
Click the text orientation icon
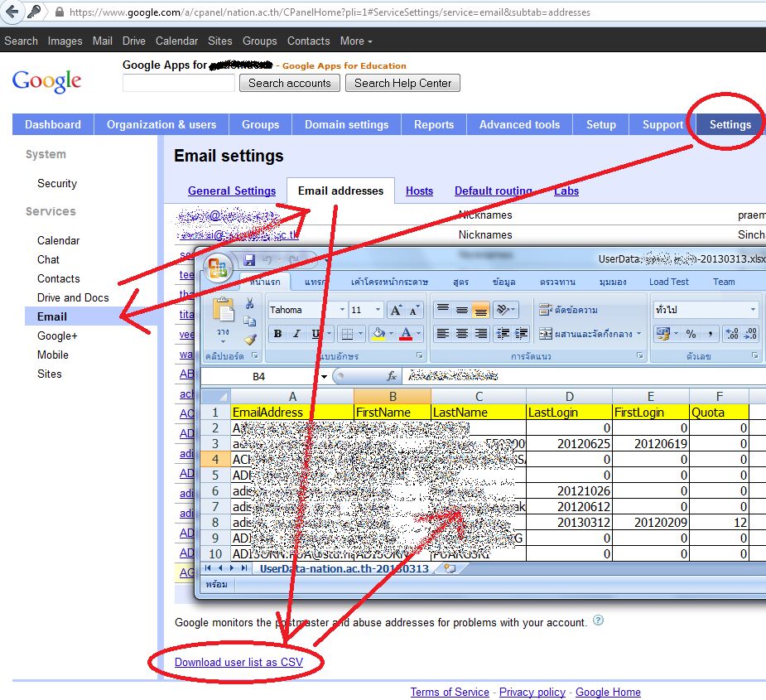click(x=503, y=310)
